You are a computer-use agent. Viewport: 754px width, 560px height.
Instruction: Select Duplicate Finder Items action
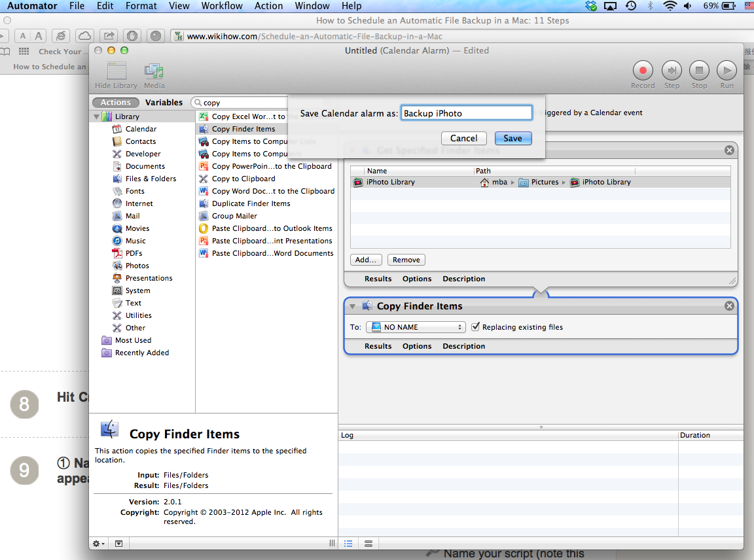(x=251, y=203)
